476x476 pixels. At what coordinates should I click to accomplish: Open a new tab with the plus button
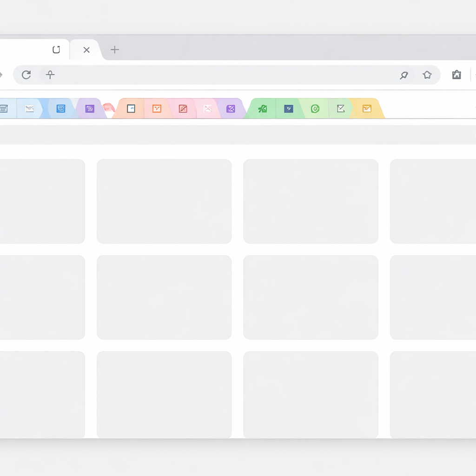[115, 50]
